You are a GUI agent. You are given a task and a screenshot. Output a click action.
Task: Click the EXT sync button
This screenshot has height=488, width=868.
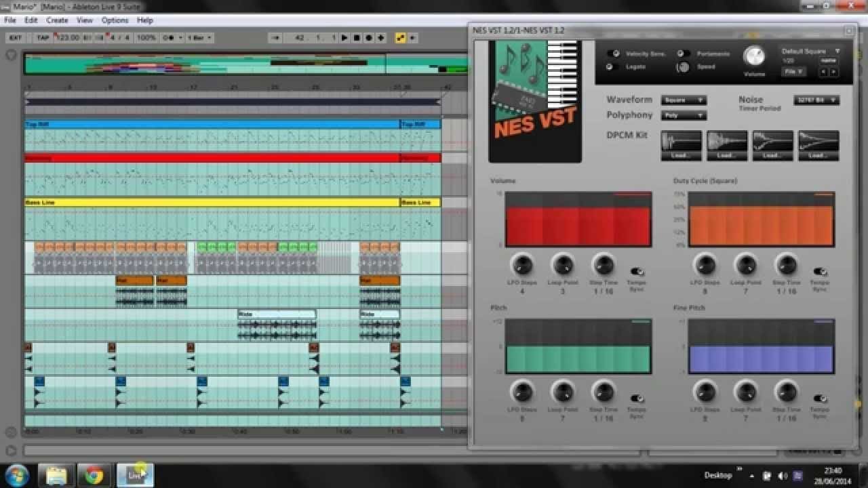(16, 38)
